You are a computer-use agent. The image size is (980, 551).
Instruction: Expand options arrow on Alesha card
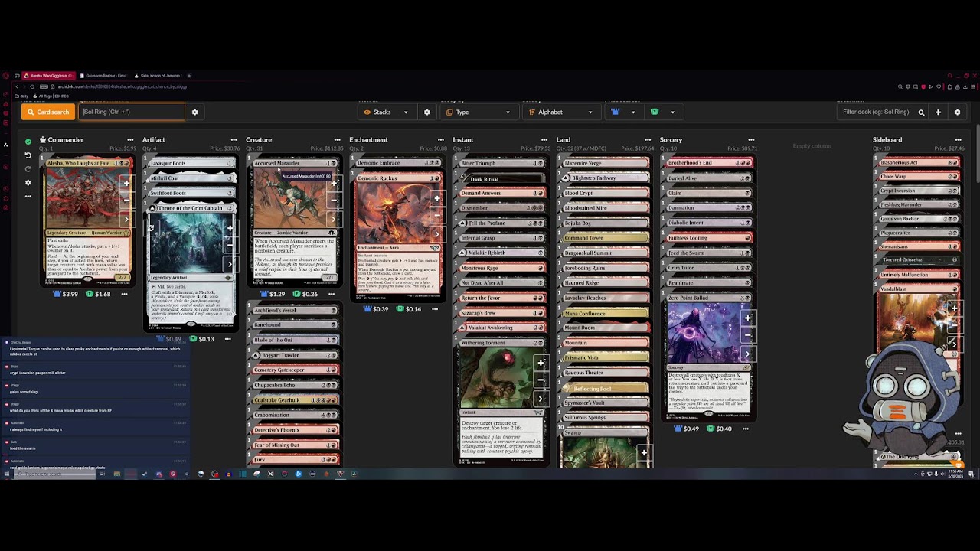[126, 220]
